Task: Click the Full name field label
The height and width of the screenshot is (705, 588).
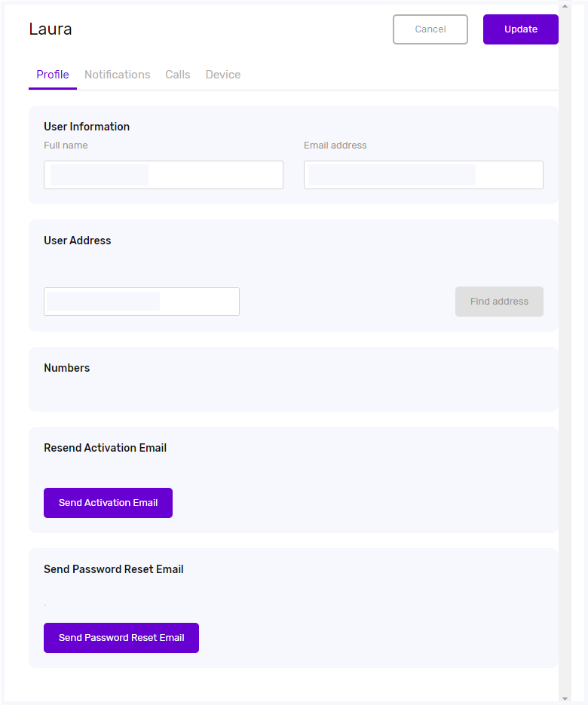Action: 66,146
